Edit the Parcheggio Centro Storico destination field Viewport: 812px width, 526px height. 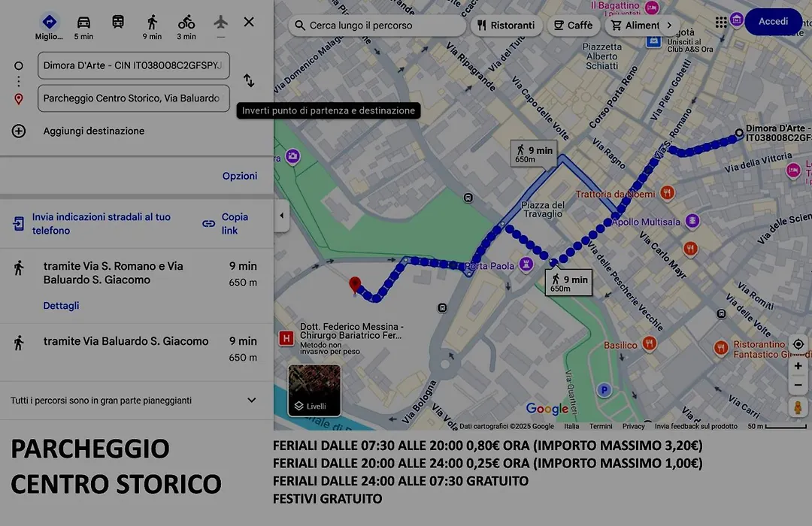click(134, 98)
